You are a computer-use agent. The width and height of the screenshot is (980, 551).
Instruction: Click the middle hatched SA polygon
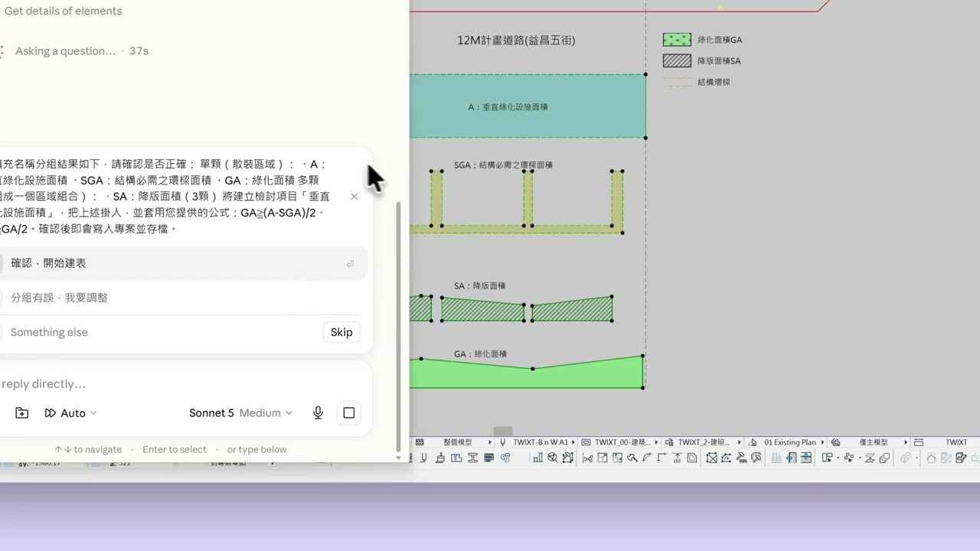click(x=483, y=310)
